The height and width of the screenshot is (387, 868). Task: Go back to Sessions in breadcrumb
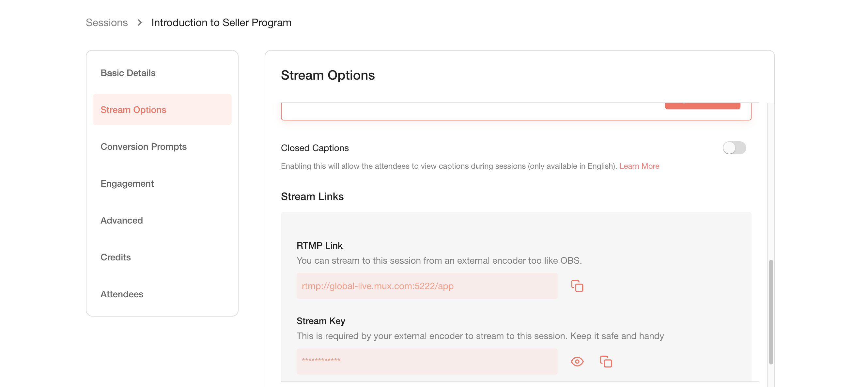point(107,23)
